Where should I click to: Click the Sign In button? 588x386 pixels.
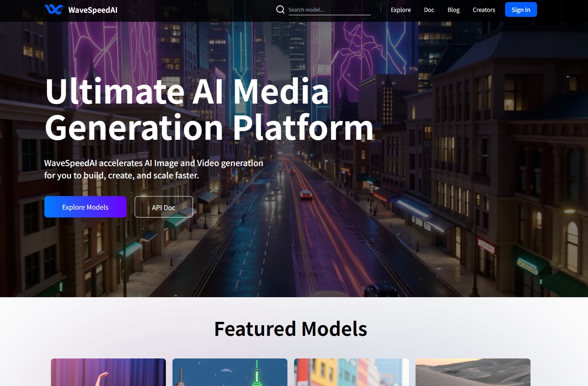coord(521,9)
